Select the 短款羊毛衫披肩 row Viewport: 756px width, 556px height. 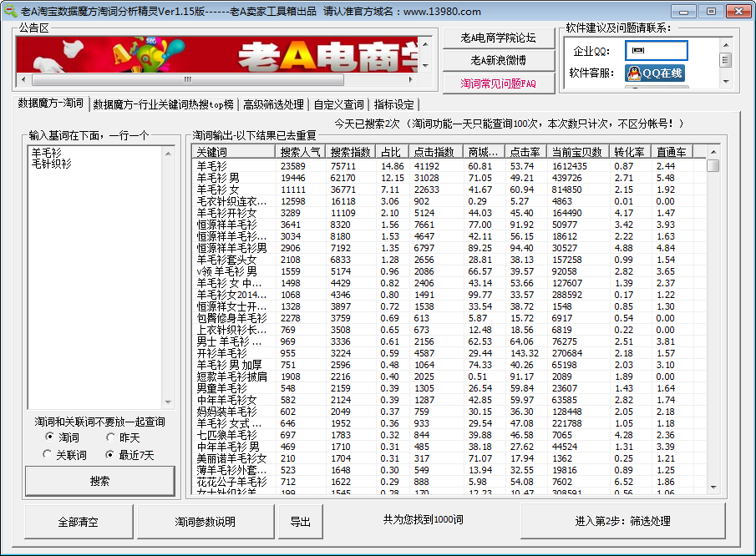click(449, 377)
